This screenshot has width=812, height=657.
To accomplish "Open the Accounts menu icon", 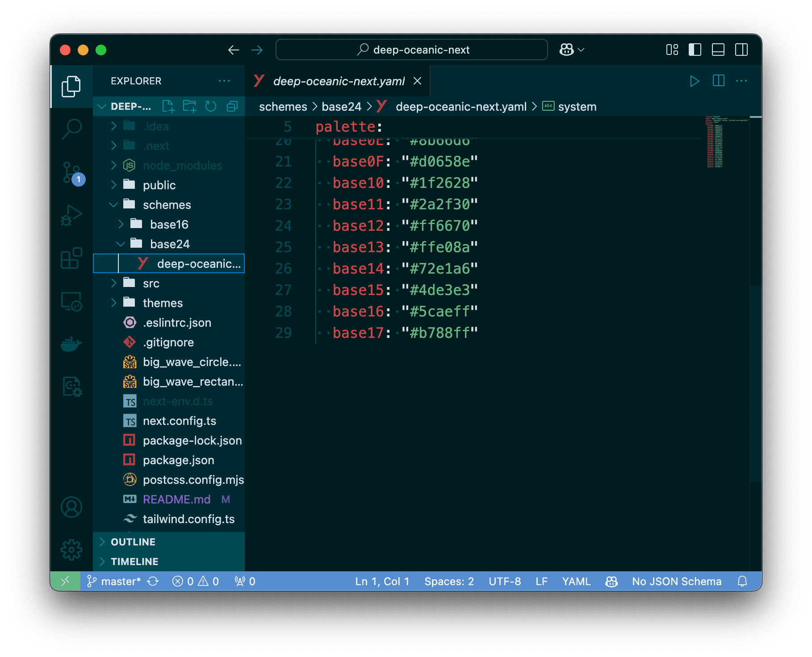I will (71, 507).
